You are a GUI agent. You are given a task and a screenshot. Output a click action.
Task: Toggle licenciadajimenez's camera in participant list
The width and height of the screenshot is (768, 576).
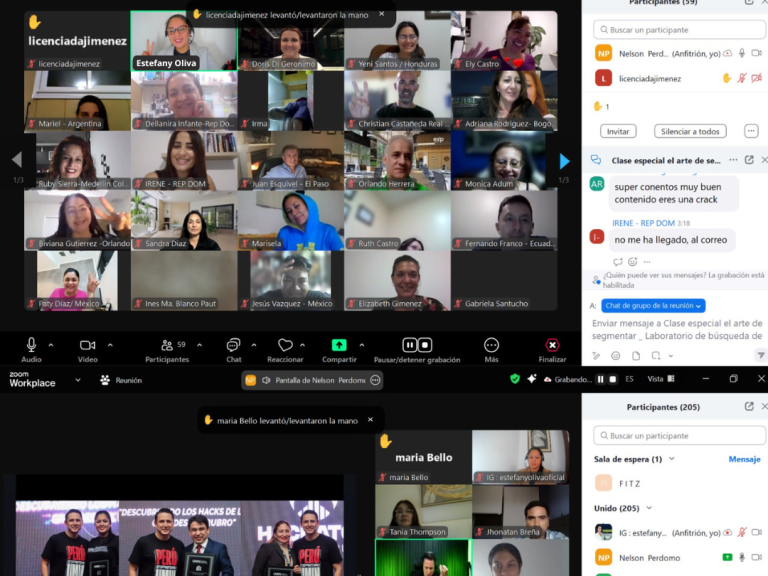pyautogui.click(x=757, y=78)
